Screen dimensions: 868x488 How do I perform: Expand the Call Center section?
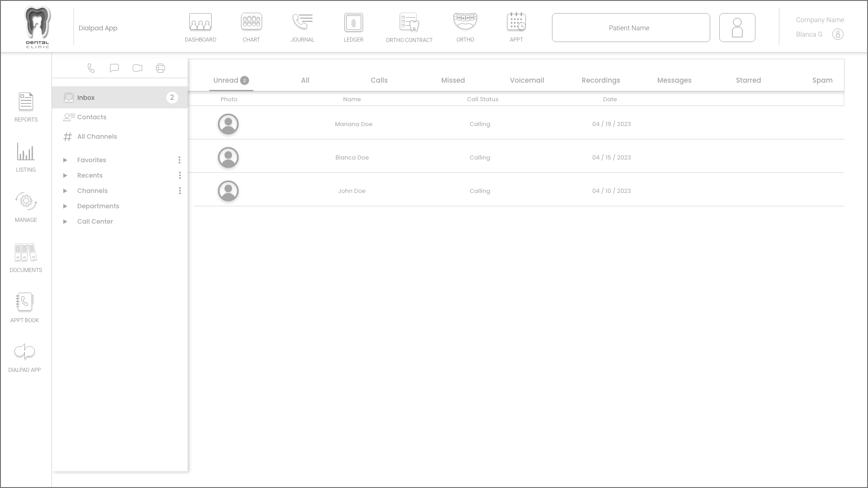65,221
